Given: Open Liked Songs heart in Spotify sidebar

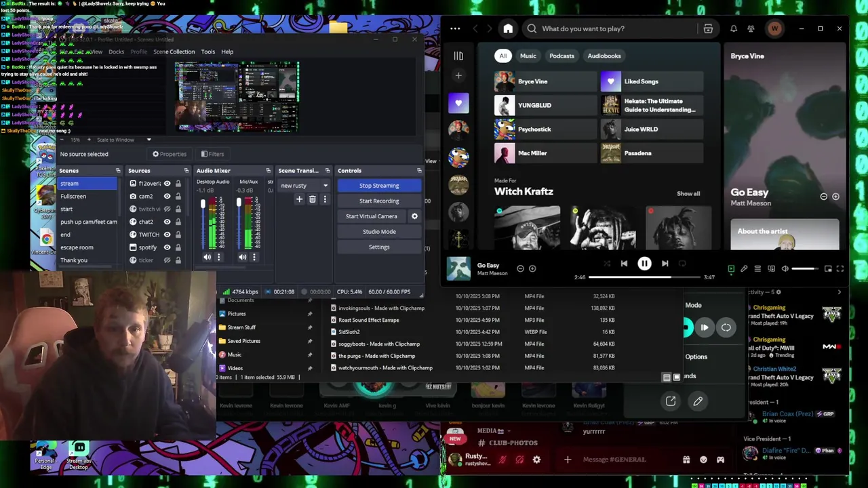Looking at the screenshot, I should coord(458,103).
